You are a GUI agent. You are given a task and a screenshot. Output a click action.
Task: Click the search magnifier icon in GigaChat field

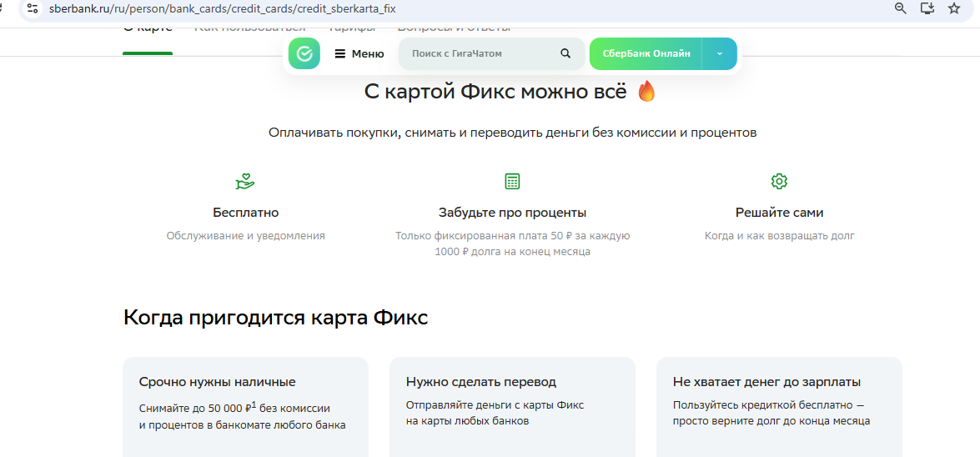(x=565, y=53)
